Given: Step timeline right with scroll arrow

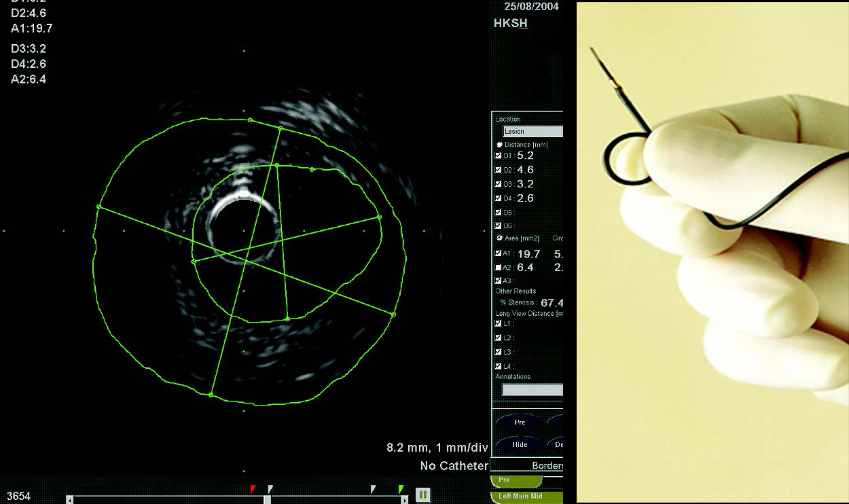Looking at the screenshot, I should tap(405, 500).
